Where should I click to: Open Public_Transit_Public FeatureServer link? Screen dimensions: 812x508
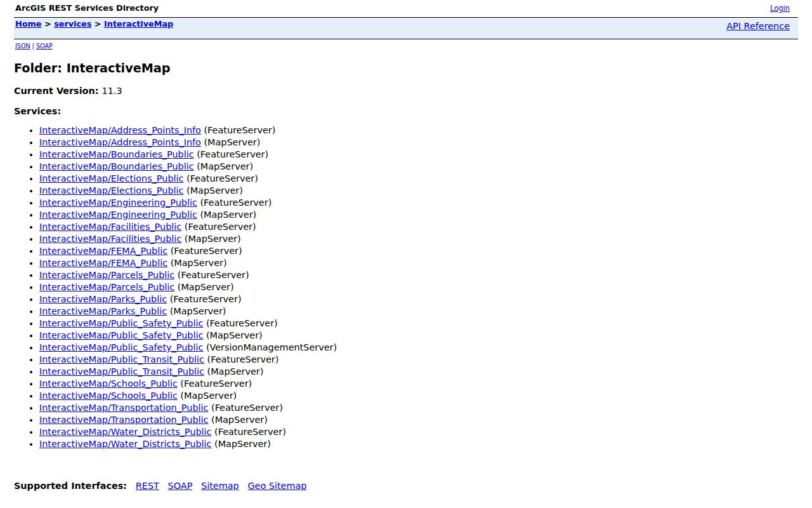click(122, 359)
